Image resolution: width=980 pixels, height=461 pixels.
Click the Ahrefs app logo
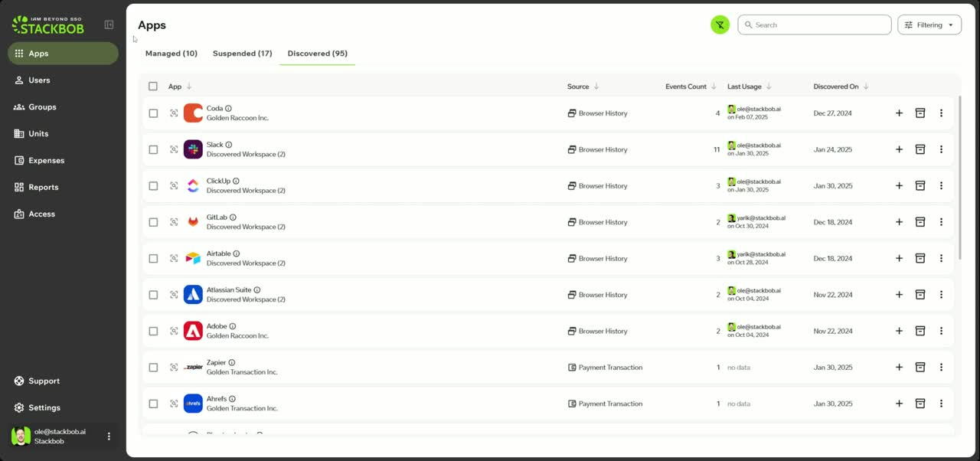pos(193,404)
